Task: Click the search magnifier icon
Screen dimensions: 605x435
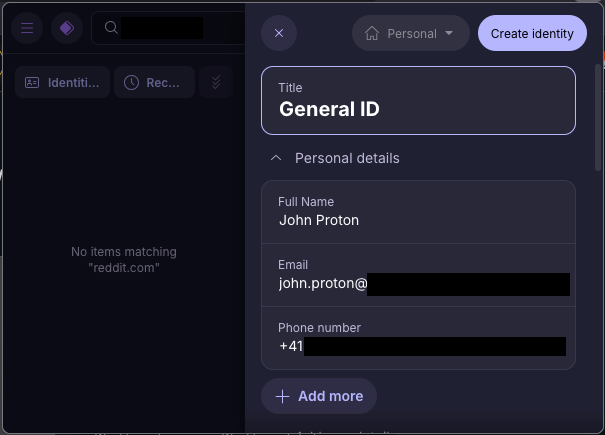Action: coord(111,27)
